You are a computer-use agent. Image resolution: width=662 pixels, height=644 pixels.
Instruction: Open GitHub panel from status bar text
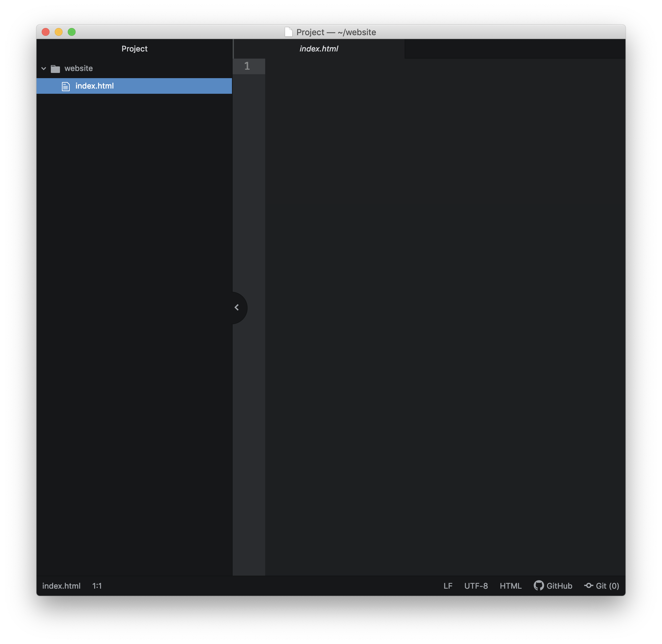click(559, 586)
